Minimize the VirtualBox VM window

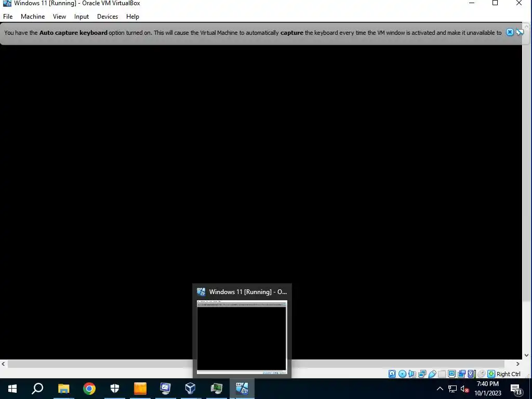[472, 3]
